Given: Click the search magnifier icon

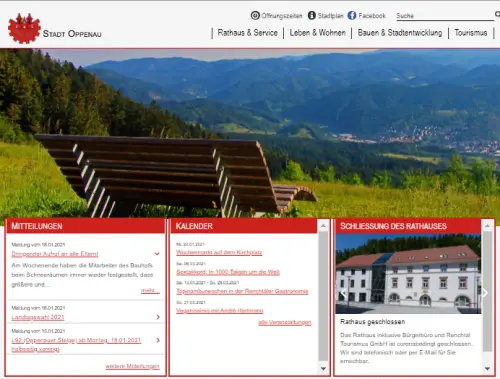Looking at the screenshot, I should pyautogui.click(x=497, y=14).
